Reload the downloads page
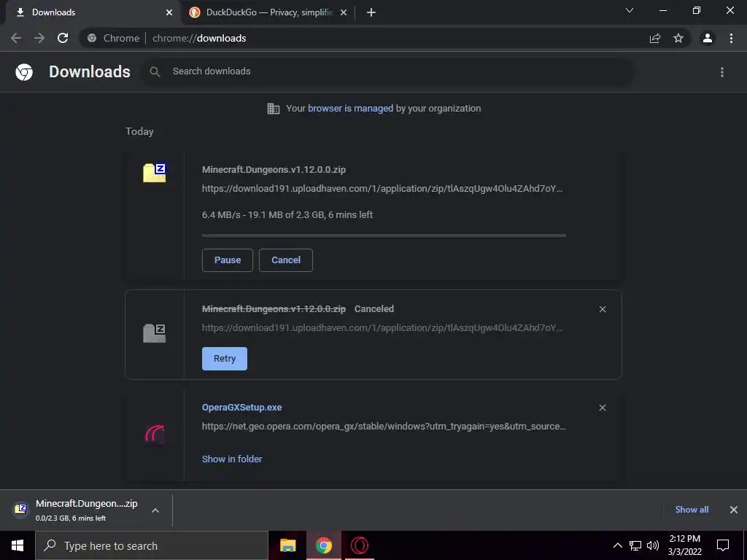The height and width of the screenshot is (560, 747). pyautogui.click(x=63, y=38)
